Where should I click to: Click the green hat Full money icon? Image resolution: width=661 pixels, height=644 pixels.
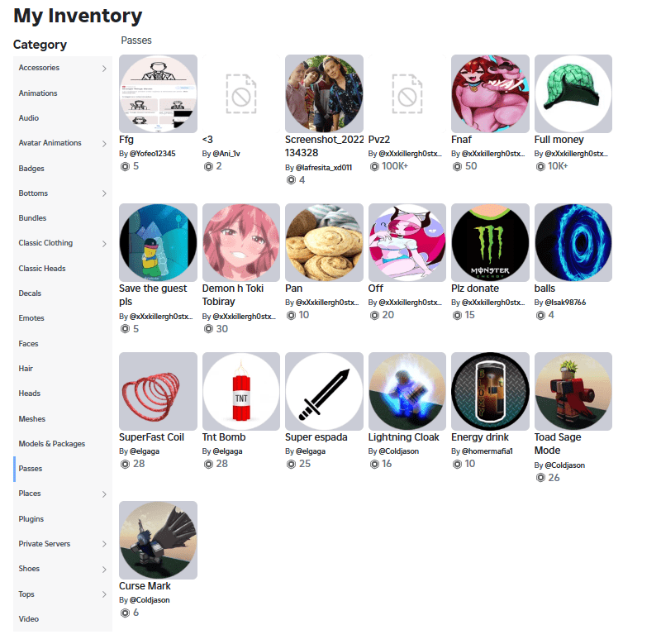573,93
